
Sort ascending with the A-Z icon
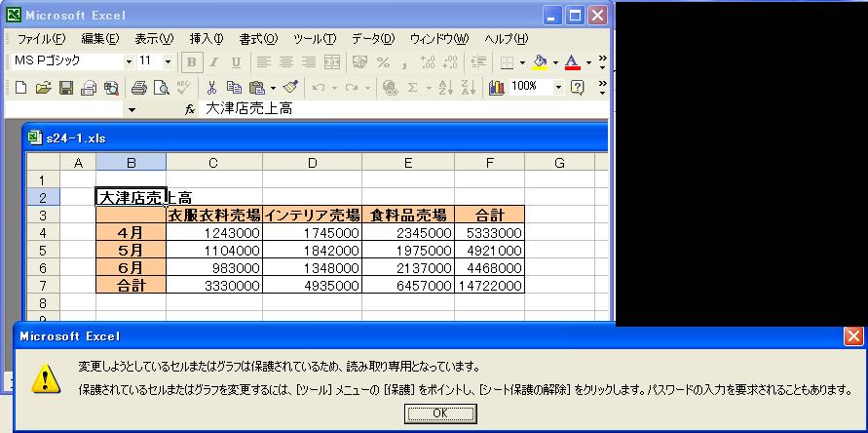pos(445,87)
